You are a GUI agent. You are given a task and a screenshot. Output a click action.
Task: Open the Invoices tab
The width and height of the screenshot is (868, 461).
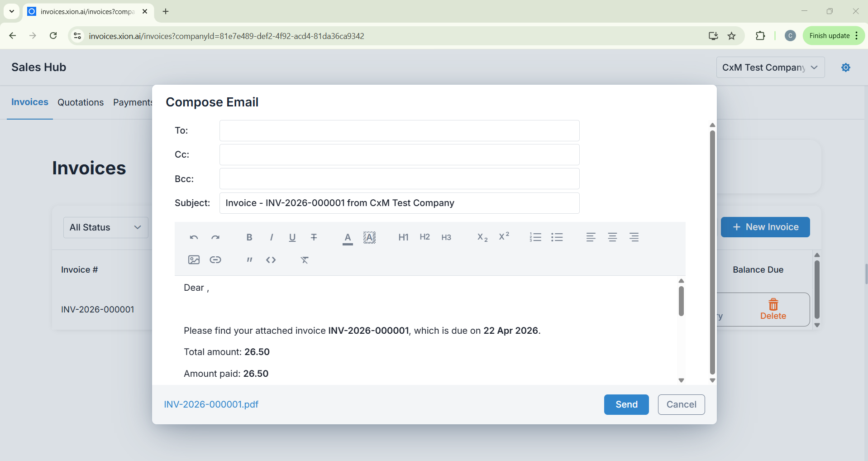pos(30,102)
